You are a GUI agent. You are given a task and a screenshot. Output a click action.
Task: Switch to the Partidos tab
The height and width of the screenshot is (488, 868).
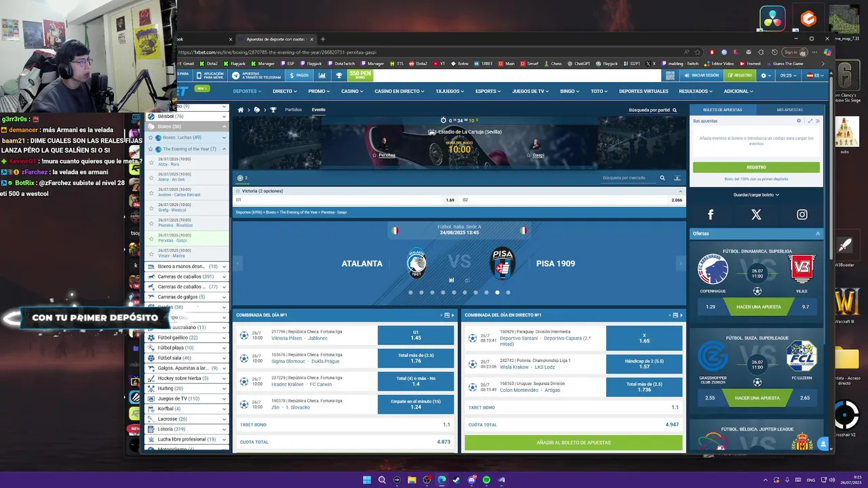point(294,110)
